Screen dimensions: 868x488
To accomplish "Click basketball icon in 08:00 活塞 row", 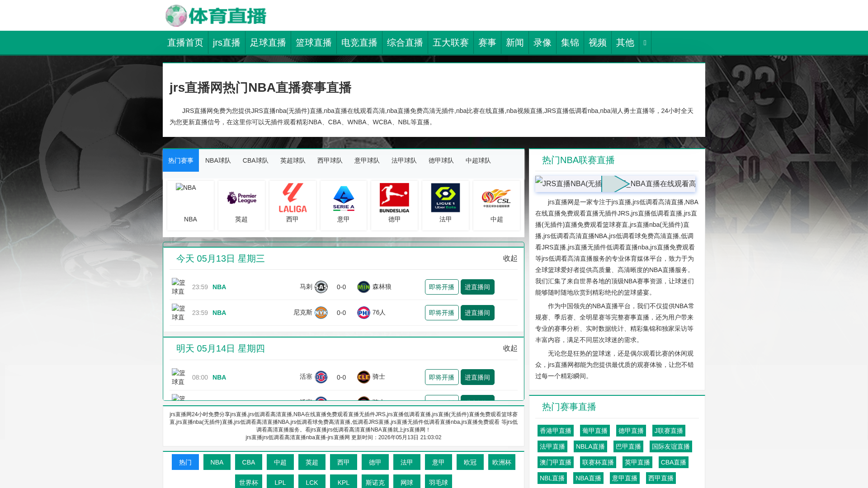I will pos(179,377).
